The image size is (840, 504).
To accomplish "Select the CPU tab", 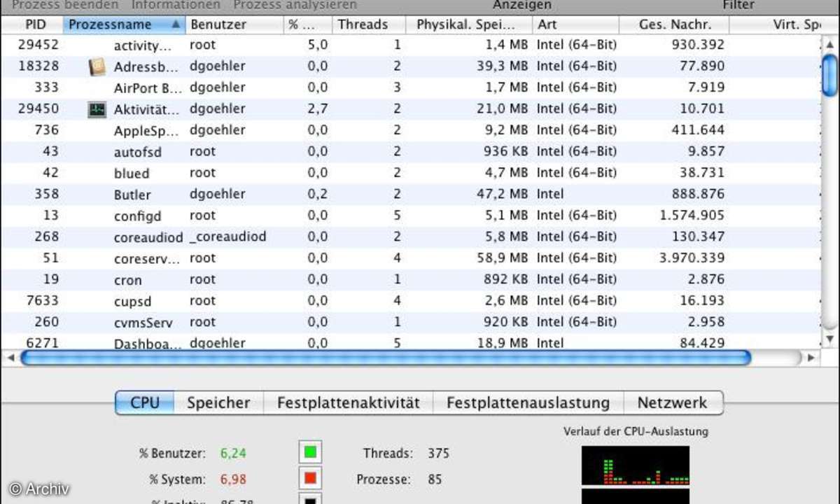I will [144, 402].
